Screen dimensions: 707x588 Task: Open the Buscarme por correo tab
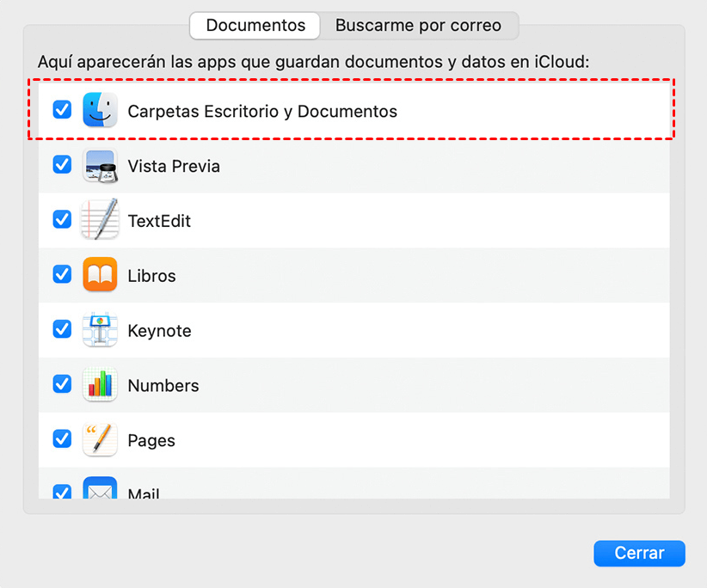[418, 26]
